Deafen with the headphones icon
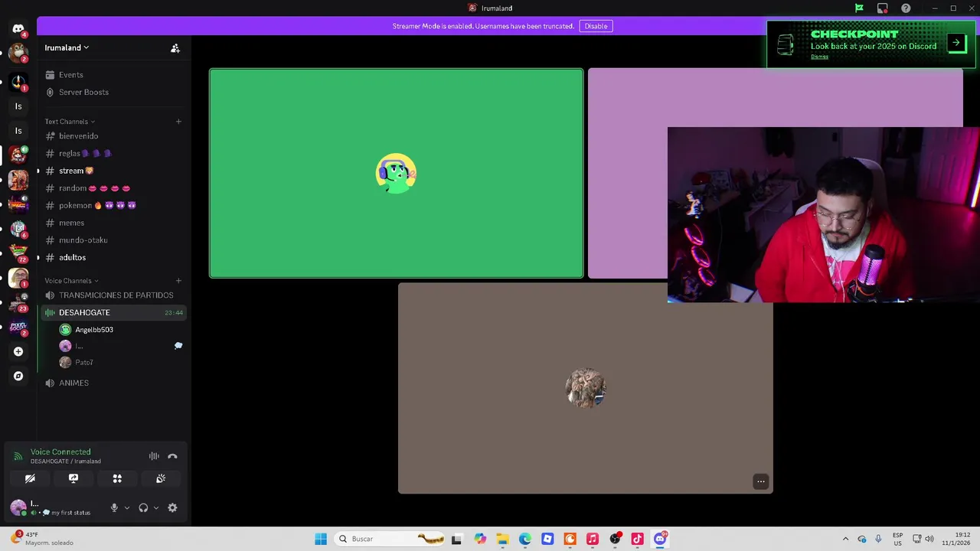The image size is (980, 551). click(143, 508)
